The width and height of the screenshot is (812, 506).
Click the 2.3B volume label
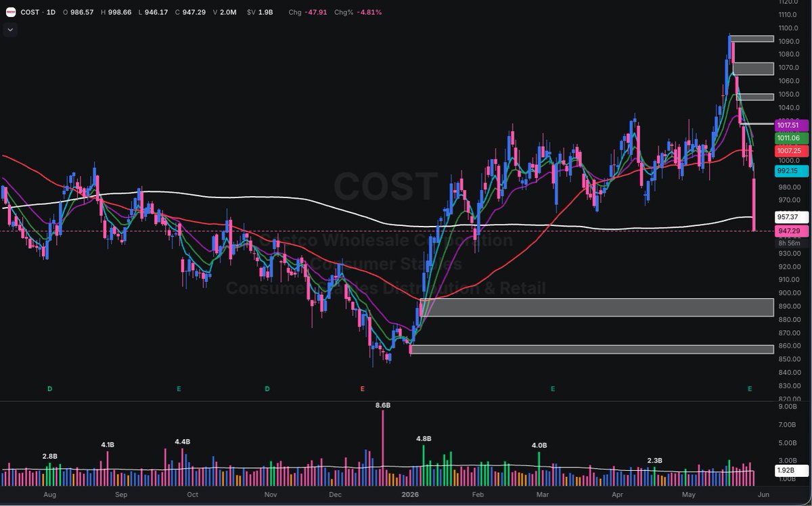tap(654, 461)
